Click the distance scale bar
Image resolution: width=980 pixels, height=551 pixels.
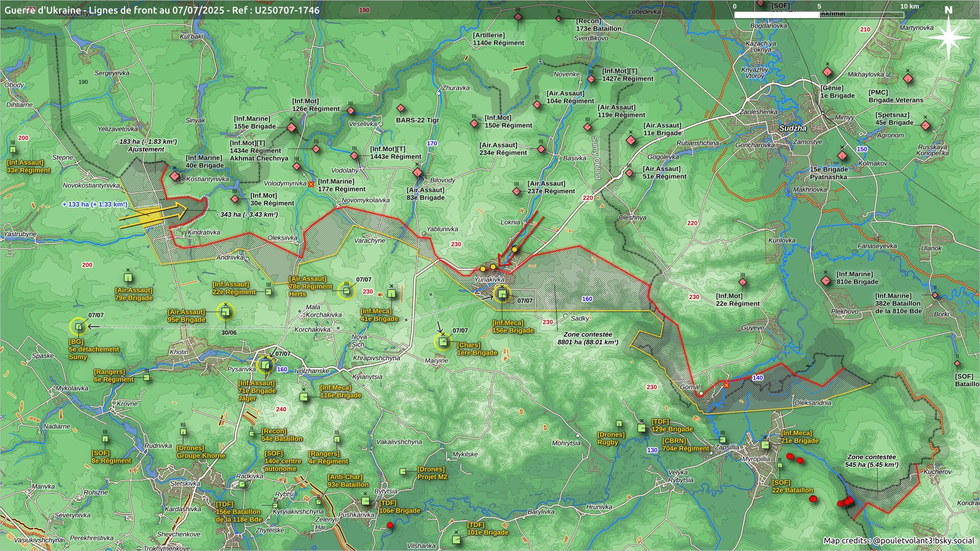tap(819, 15)
